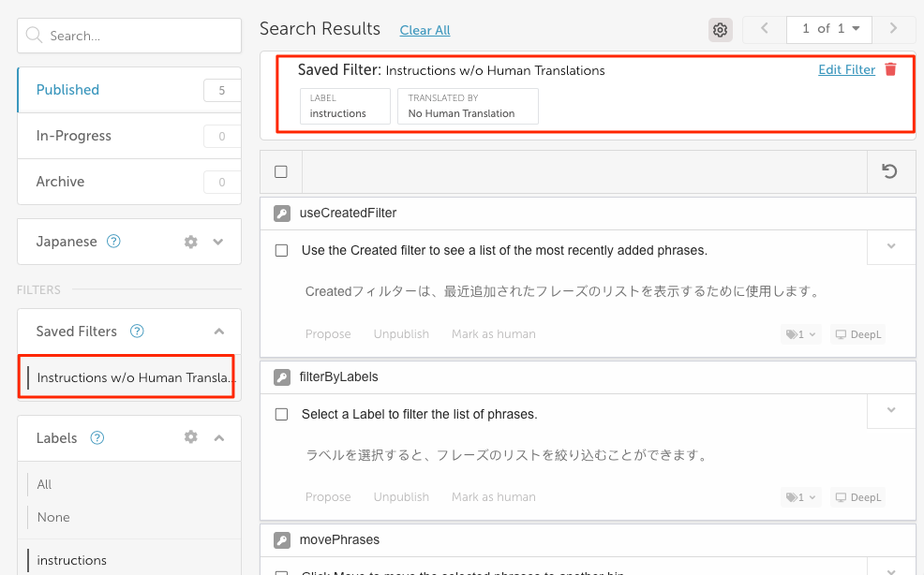Collapse the Saved Filters section
Viewport: 924px width, 575px height.
(218, 332)
